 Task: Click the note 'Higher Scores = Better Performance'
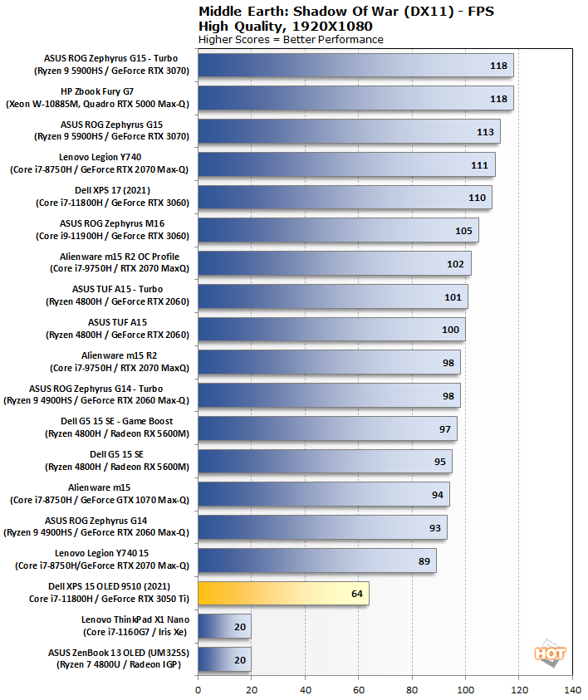pos(291,40)
